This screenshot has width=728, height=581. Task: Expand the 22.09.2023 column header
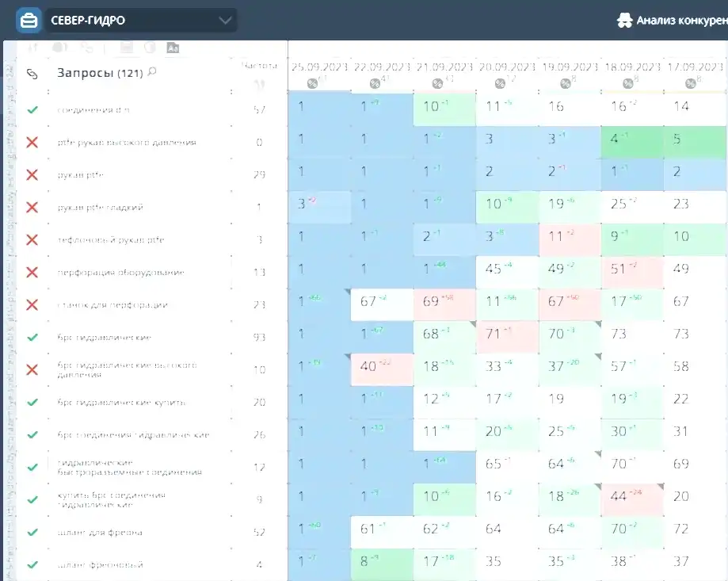tap(381, 67)
